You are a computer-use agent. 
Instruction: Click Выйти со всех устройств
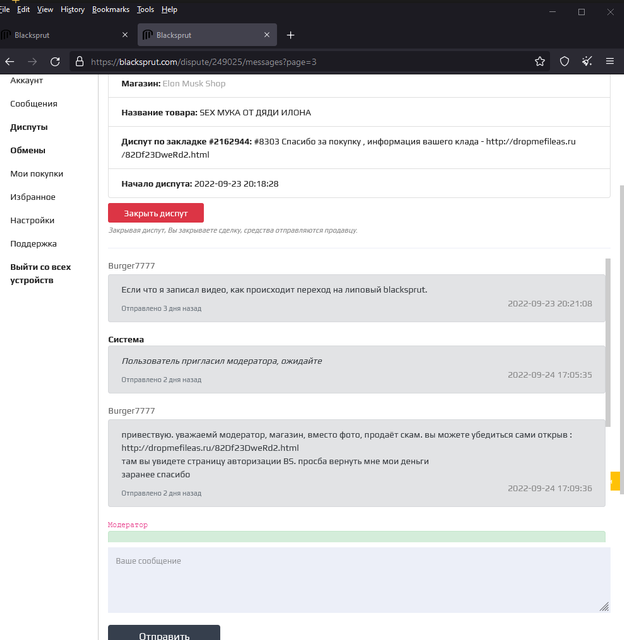(40, 273)
